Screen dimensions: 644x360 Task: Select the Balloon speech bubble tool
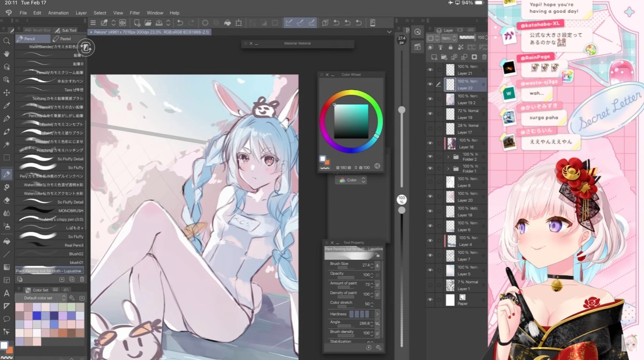pyautogui.click(x=6, y=319)
